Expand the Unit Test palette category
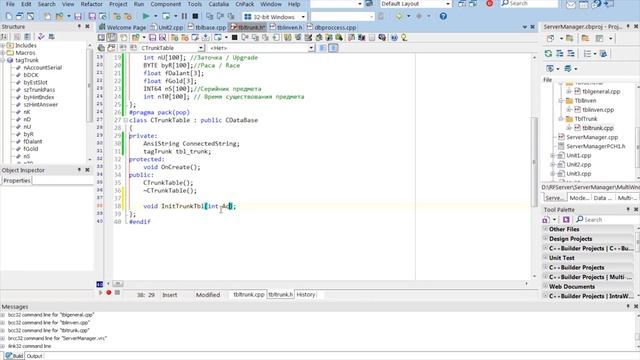Viewport: 640px width, 360px height. coord(546,258)
